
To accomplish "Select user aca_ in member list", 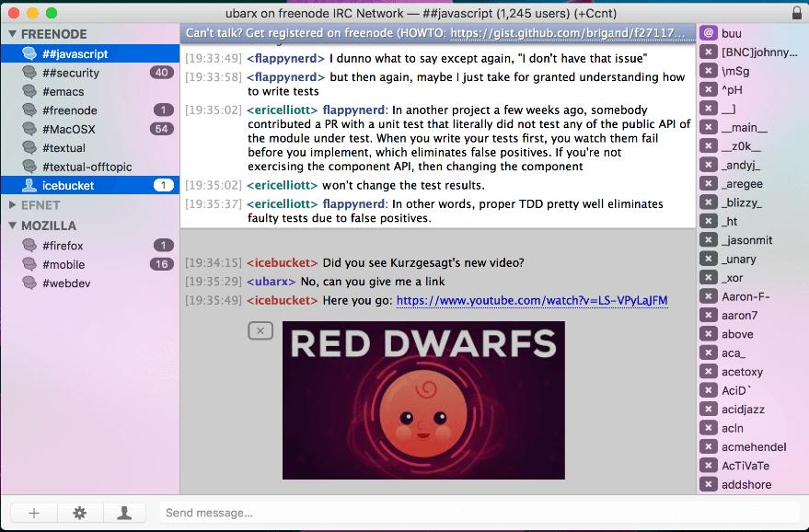I will [734, 353].
